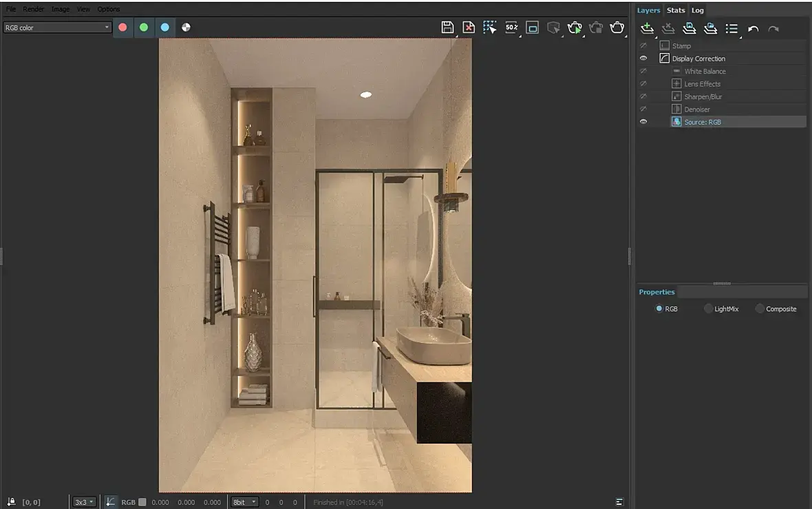Viewport: 812px width, 509px height.
Task: Open the Render menu
Action: tap(33, 9)
